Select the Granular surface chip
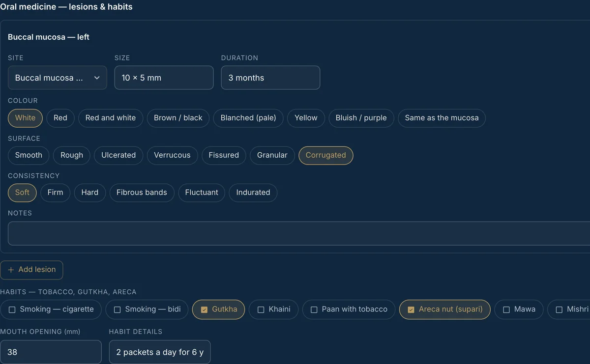The width and height of the screenshot is (590, 364). [x=272, y=155]
